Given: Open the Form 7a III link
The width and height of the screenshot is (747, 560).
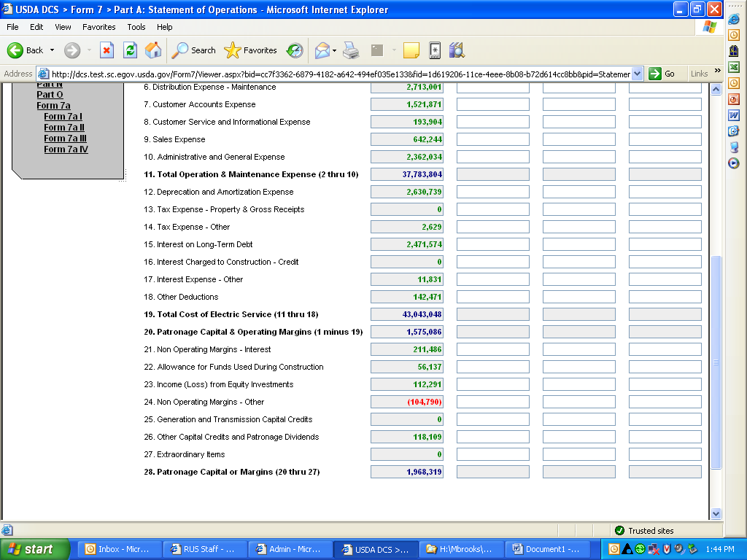Looking at the screenshot, I should click(65, 139).
